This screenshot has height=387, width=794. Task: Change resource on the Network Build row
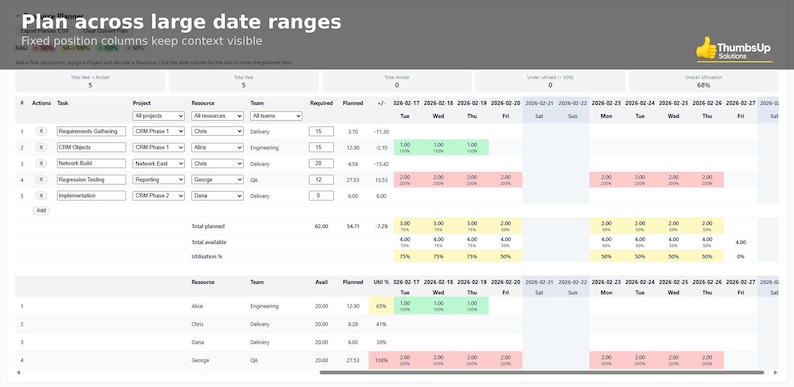[x=217, y=164]
